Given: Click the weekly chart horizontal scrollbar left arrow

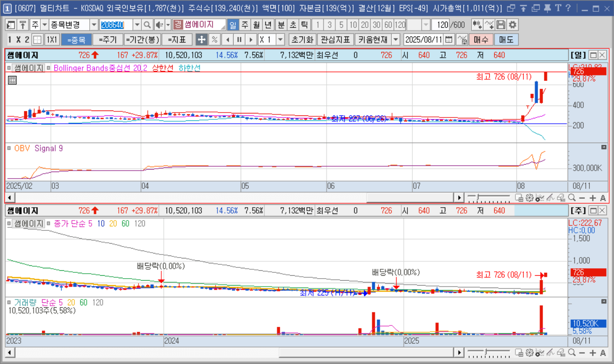Looking at the screenshot, I should (10, 353).
